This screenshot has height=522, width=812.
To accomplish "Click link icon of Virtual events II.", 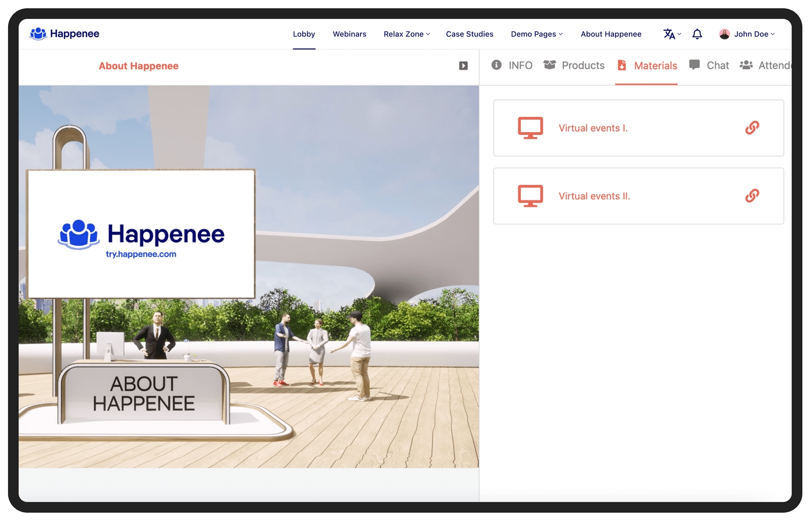I will tap(752, 195).
